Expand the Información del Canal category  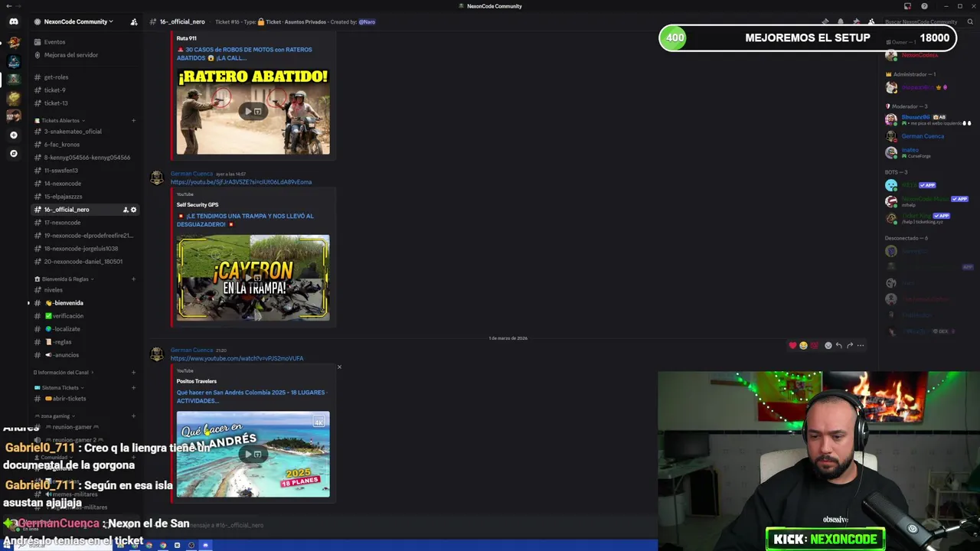[x=64, y=373]
